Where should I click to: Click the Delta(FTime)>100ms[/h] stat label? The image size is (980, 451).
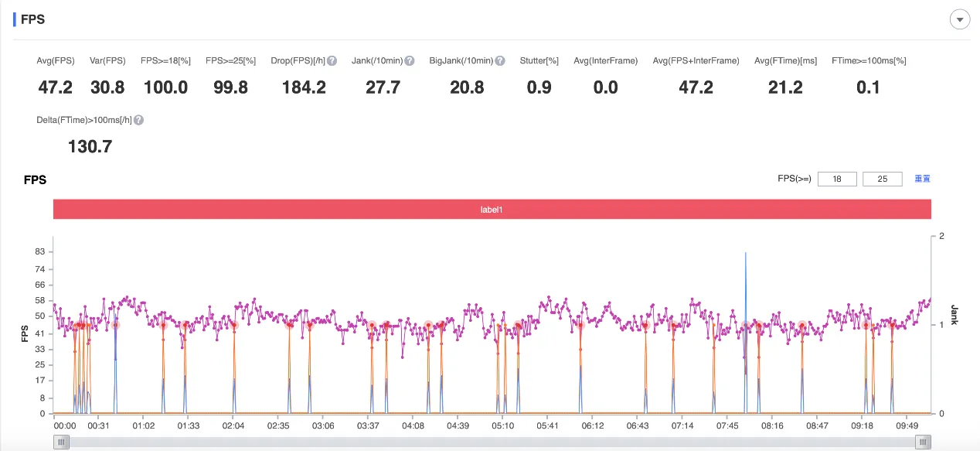(84, 121)
